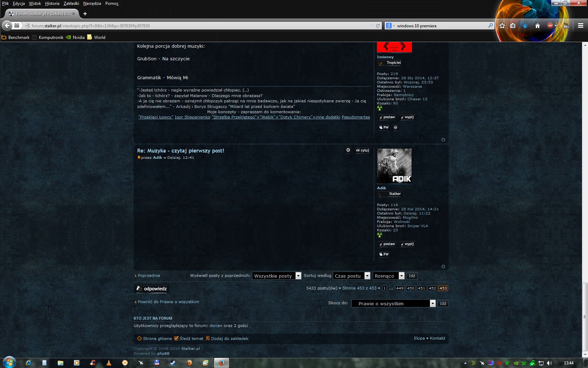
Task: Open Komputronik bookmark
Action: [x=48, y=38]
